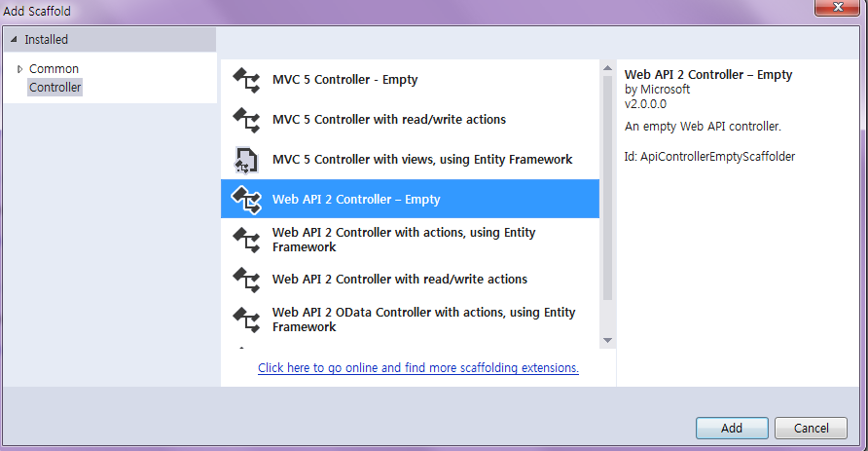Click the MVC 5 Controller - Empty icon
The image size is (868, 451).
(246, 80)
